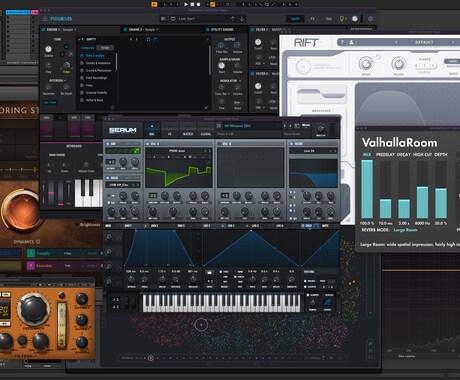Screen dimensions: 460x380
Task: Click the Bass & Mallets category icon in Pigments
Action: coord(82,56)
